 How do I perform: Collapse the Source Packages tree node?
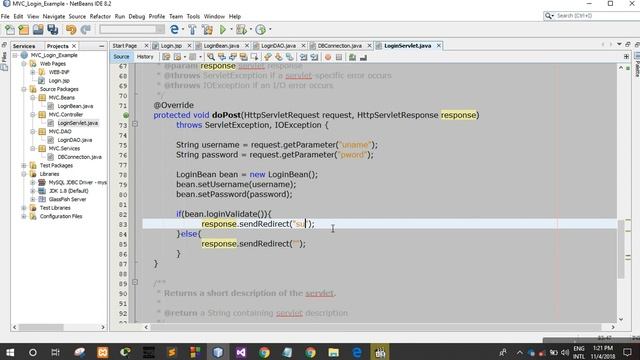24,89
